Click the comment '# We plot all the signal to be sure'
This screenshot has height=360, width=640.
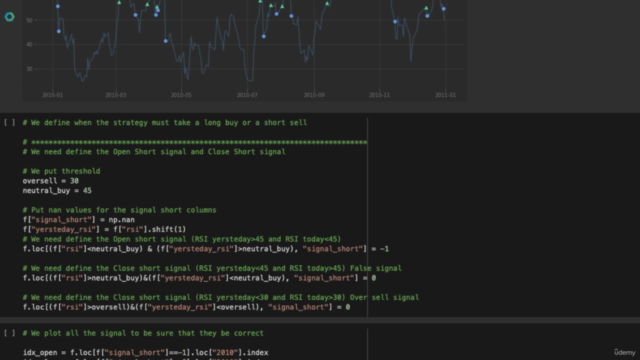click(x=143, y=333)
